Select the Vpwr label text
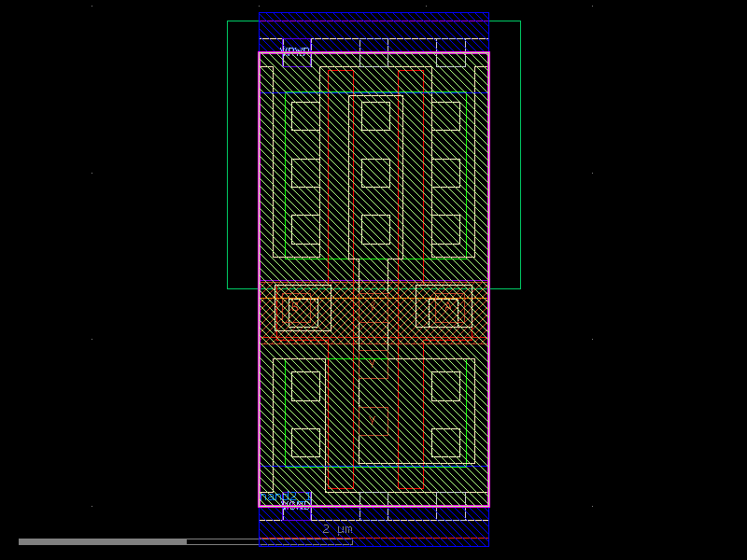This screenshot has height=560, width=747. click(x=294, y=49)
